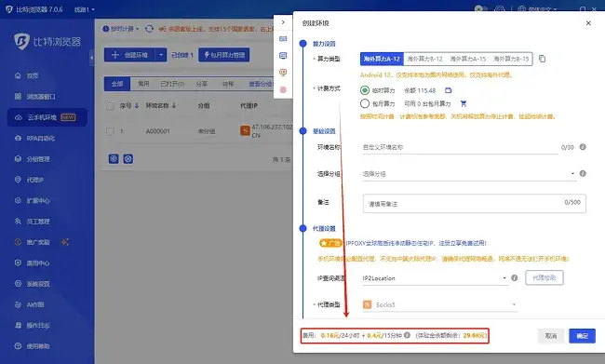The height and width of the screenshot is (364, 605).
Task: Click the 确定 button
Action: coord(582,336)
